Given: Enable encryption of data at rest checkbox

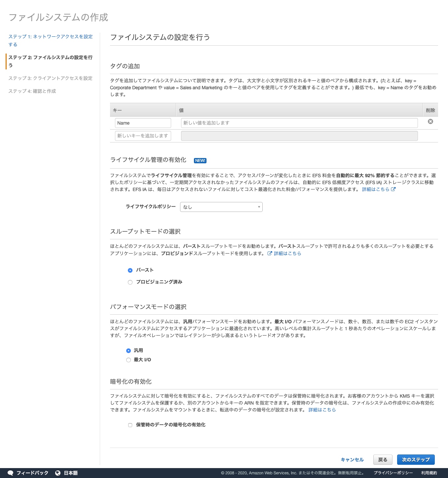Looking at the screenshot, I should click(x=130, y=425).
